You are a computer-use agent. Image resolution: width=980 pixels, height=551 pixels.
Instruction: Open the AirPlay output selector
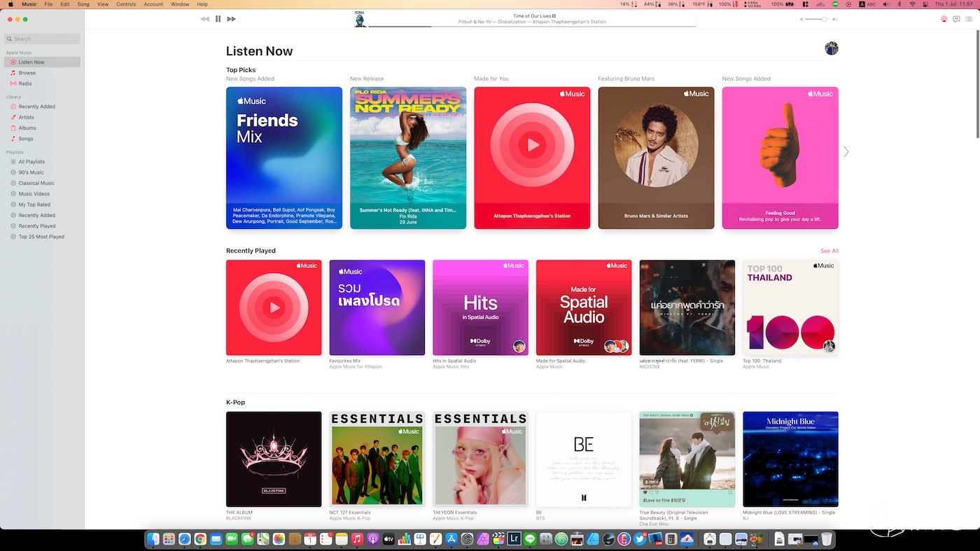pyautogui.click(x=944, y=19)
